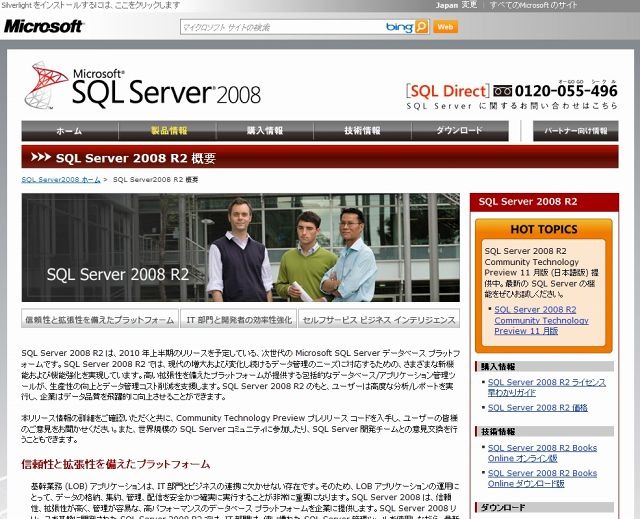Image resolution: width=640 pixels, height=519 pixels.
Task: Click the phone number 0120-055-496
Action: click(566, 91)
